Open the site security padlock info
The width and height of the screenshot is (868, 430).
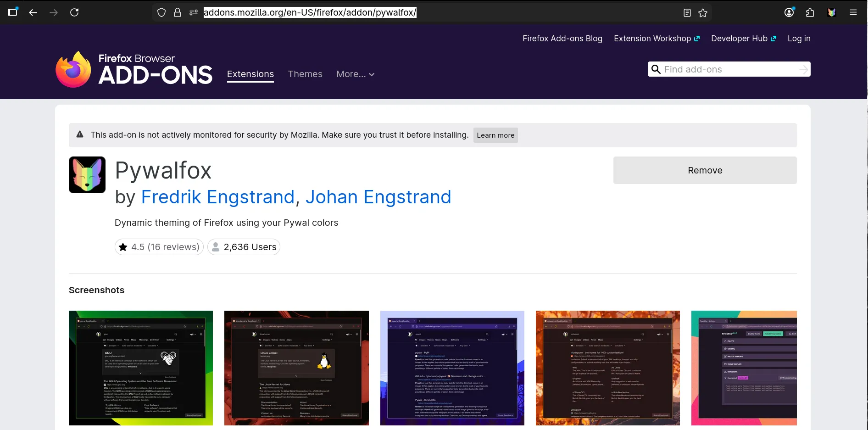(x=178, y=12)
